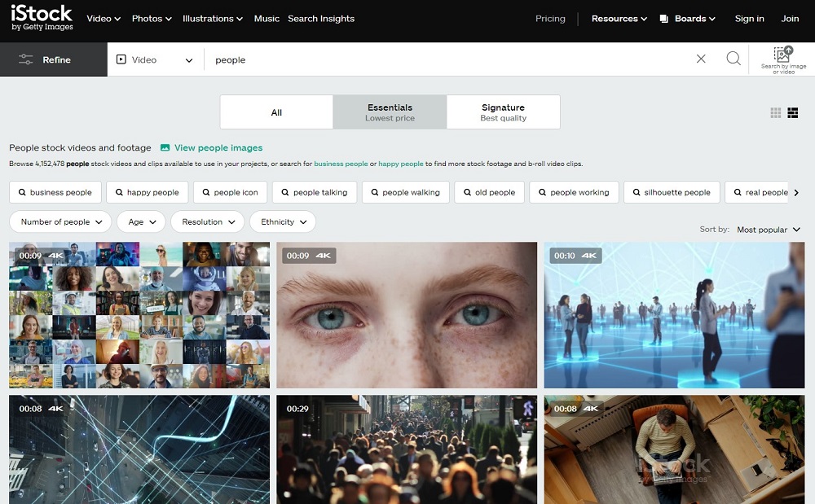Follow the business people hyperlink
Image resolution: width=815 pixels, height=504 pixels.
(x=340, y=163)
